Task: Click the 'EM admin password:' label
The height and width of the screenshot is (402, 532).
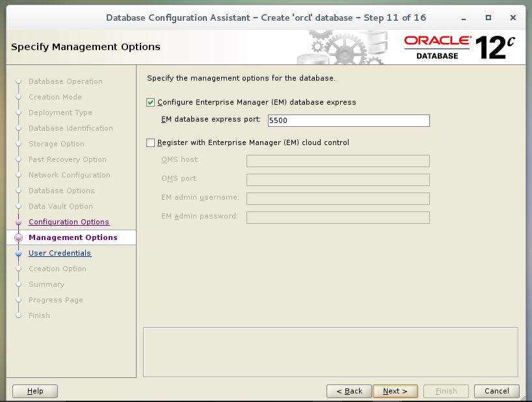Action: coord(200,216)
